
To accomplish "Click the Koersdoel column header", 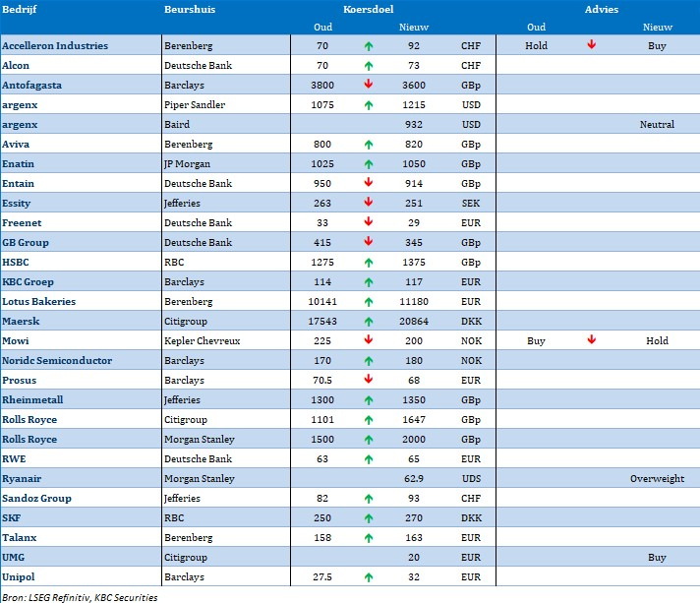I will [369, 10].
